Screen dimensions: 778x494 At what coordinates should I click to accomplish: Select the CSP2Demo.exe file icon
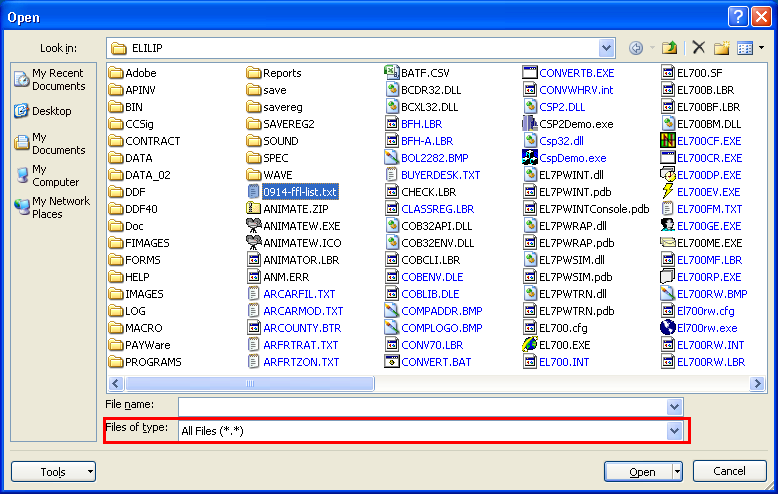coord(529,124)
